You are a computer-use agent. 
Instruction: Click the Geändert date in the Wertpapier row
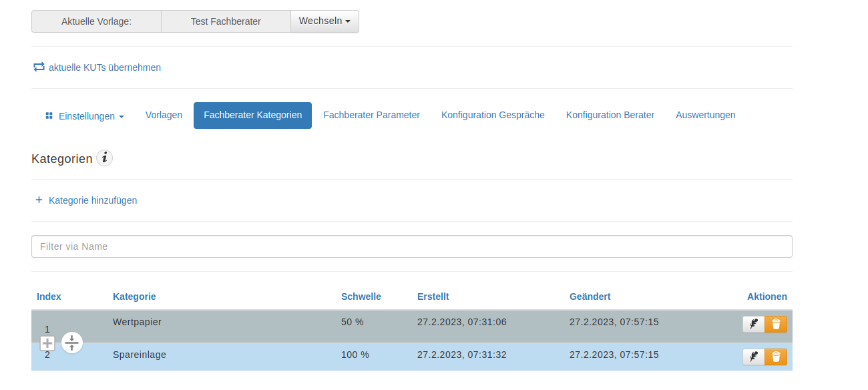pyautogui.click(x=614, y=322)
